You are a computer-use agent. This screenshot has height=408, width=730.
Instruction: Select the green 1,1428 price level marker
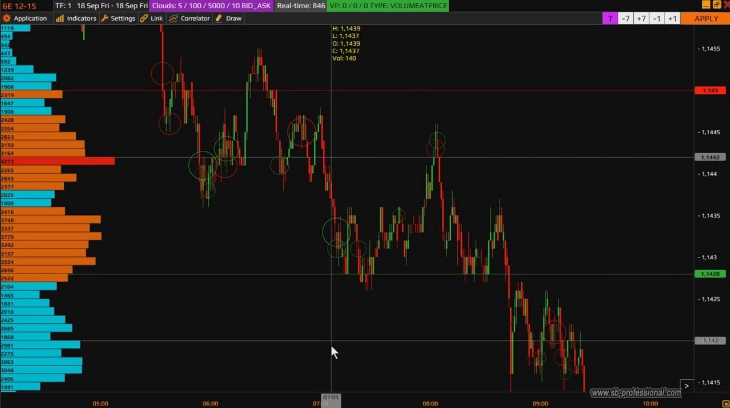709,273
